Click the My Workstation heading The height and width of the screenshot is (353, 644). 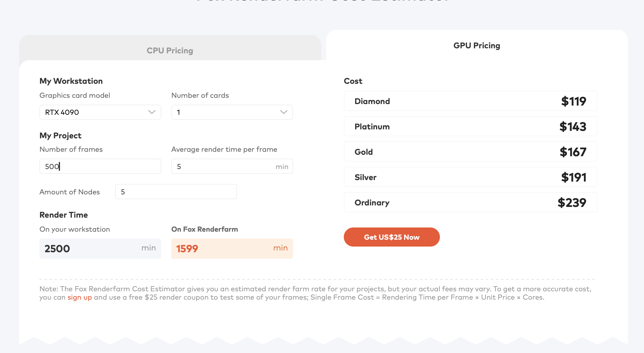coord(71,81)
